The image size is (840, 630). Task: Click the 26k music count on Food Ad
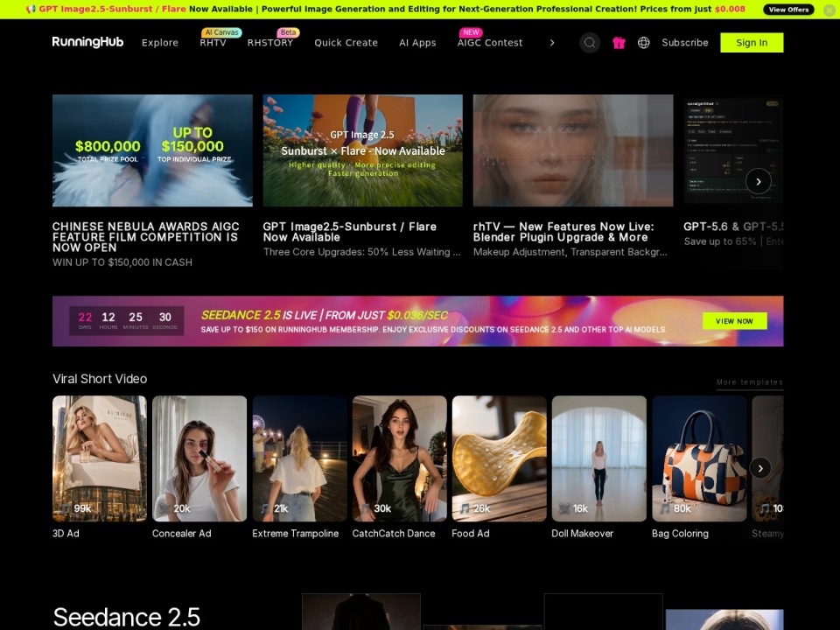click(475, 508)
